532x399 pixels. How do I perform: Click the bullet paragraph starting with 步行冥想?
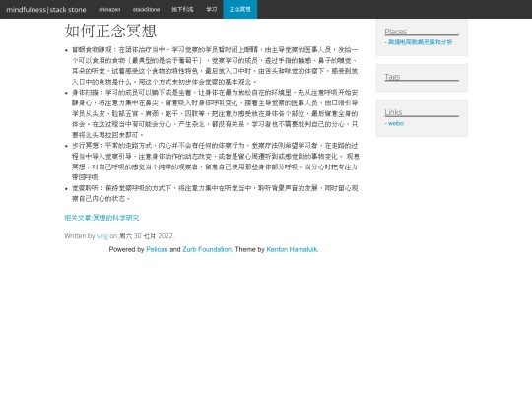pos(215,162)
